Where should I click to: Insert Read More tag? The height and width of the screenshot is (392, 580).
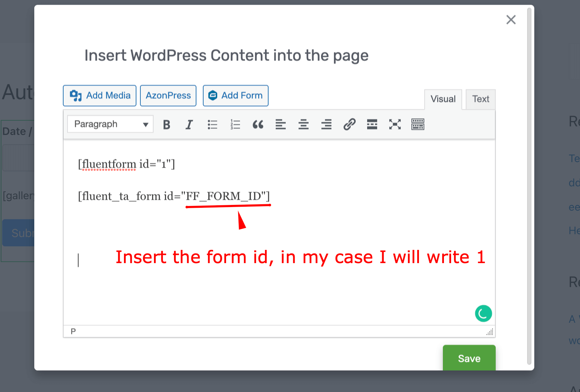(x=372, y=125)
